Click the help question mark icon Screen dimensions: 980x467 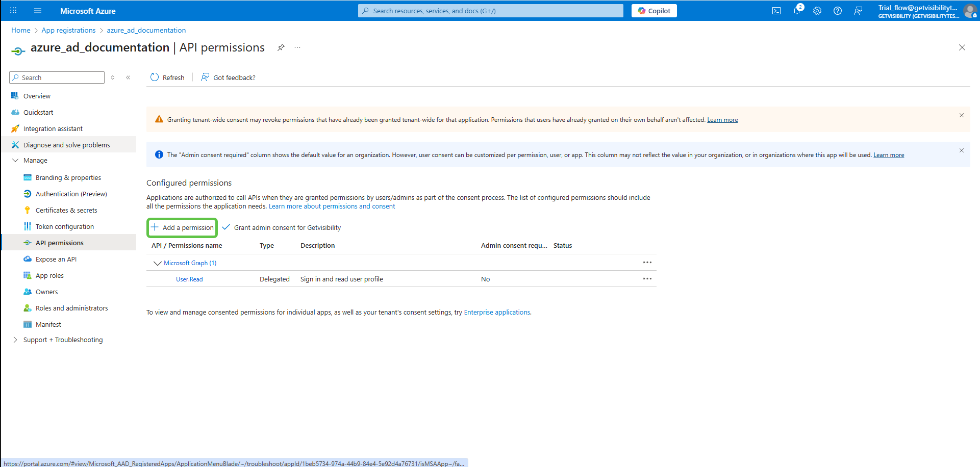pyautogui.click(x=837, y=11)
